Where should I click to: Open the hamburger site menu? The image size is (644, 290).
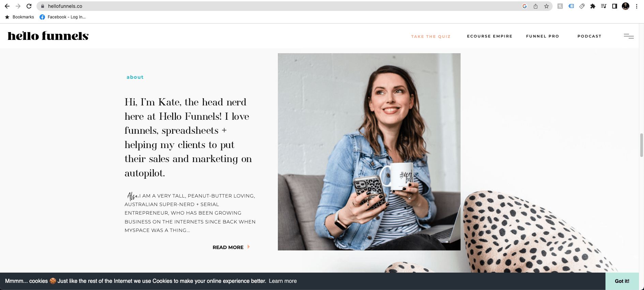[x=629, y=36]
